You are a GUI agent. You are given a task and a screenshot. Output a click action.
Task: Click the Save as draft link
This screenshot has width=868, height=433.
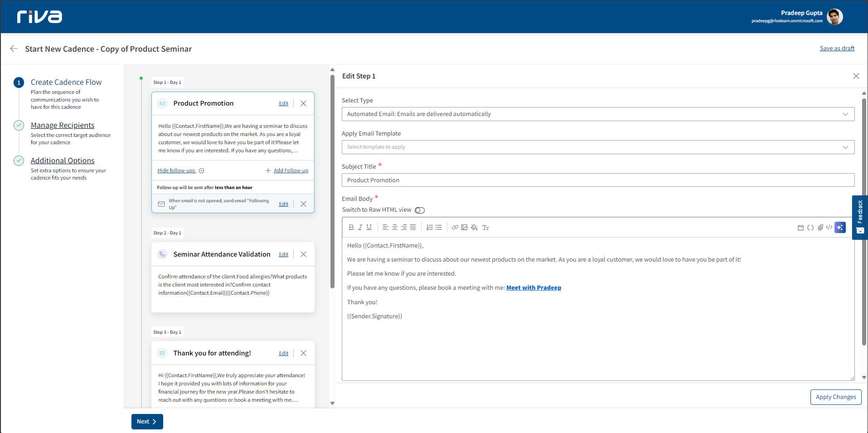pos(837,49)
